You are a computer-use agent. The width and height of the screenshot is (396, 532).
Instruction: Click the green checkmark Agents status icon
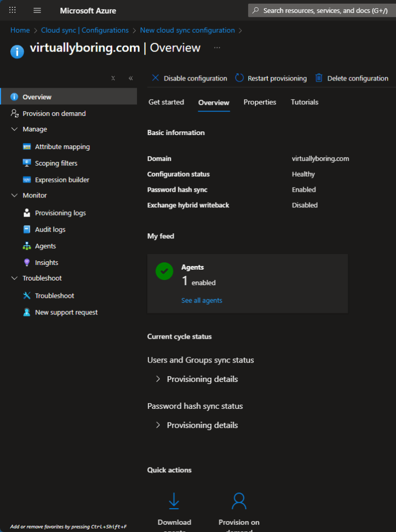tap(165, 271)
